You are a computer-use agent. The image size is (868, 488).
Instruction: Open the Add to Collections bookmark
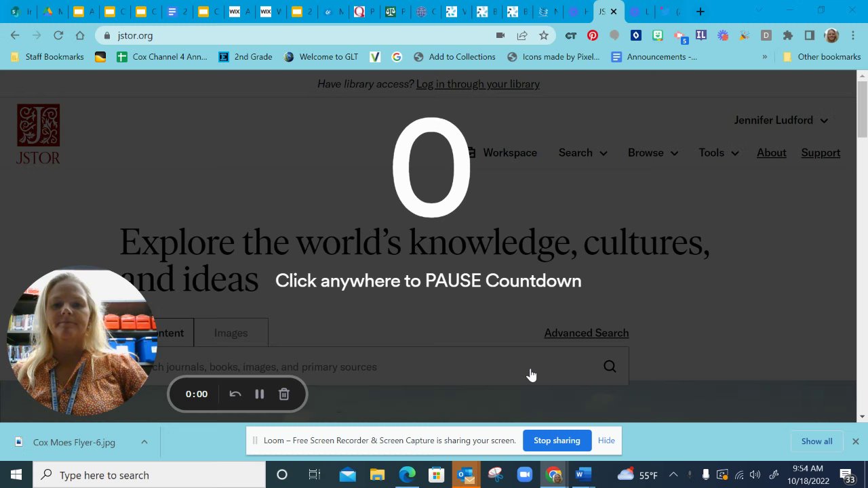(454, 57)
